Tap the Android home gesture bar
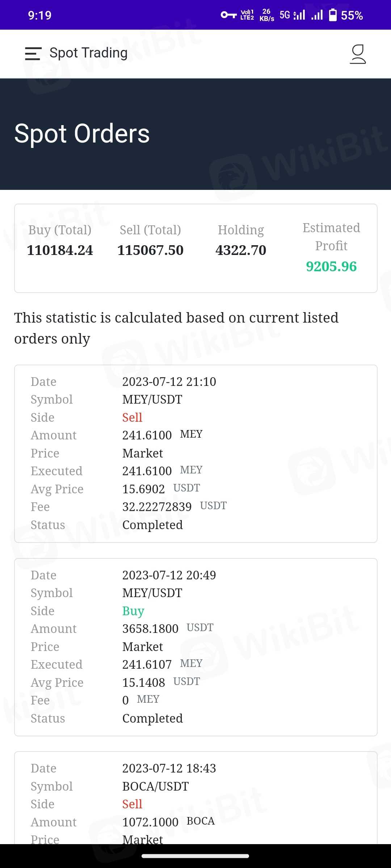391x868 pixels. (195, 856)
